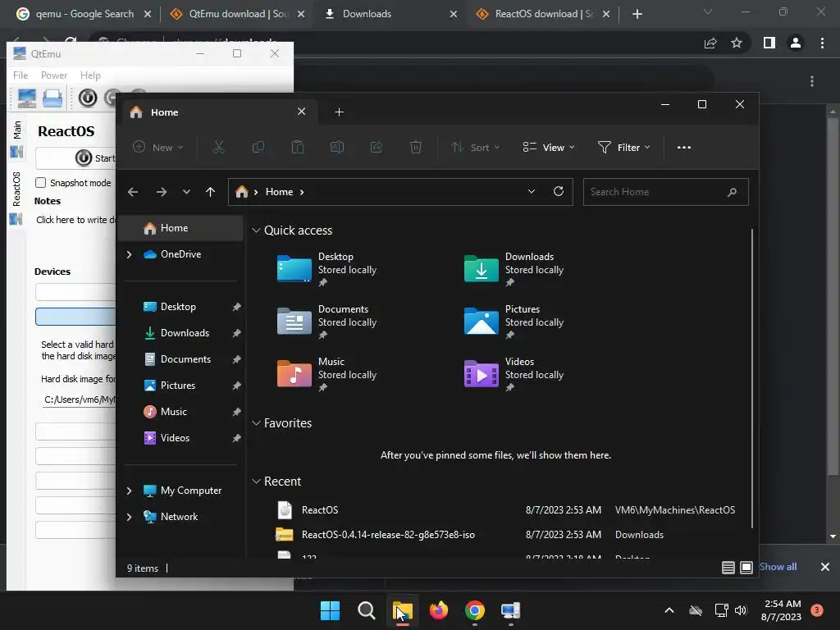Open recent locations dropdown beside forward arrow

point(186,192)
